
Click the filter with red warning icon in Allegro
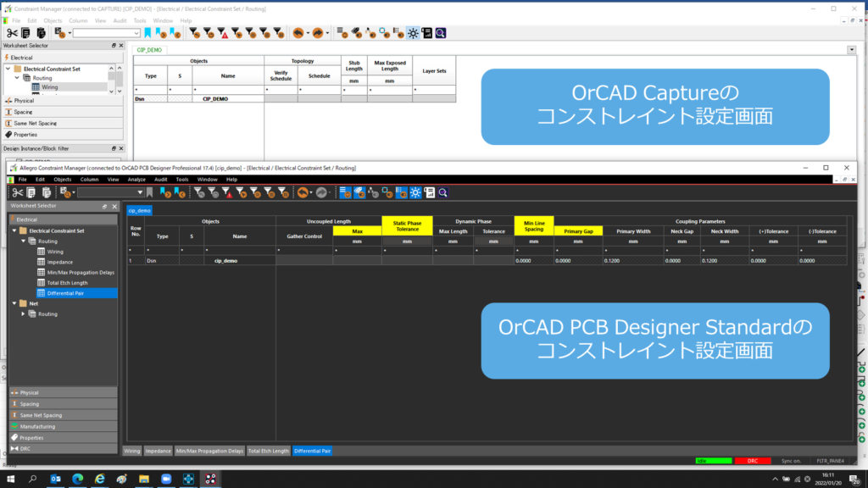pyautogui.click(x=227, y=192)
